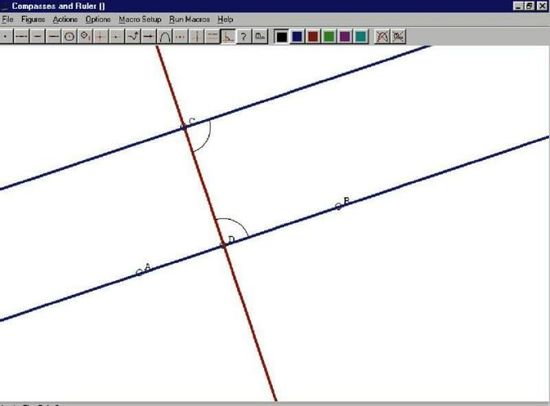
Task: Expand the Actions menu
Action: [x=65, y=19]
